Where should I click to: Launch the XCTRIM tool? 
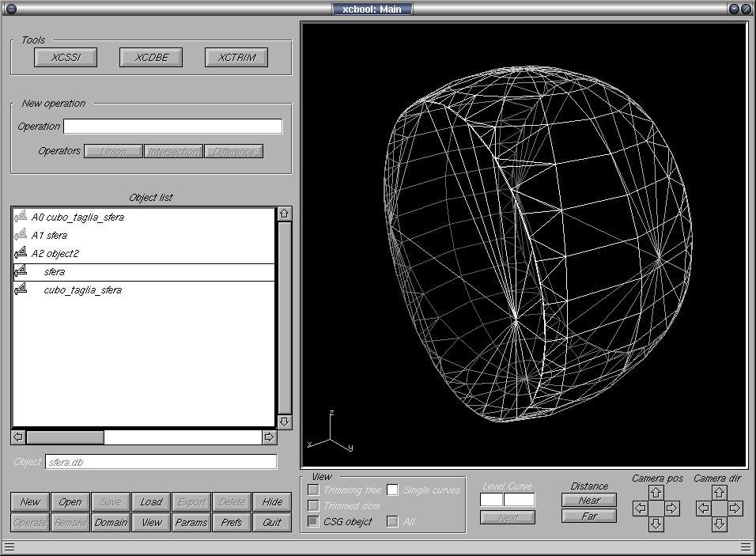click(236, 58)
